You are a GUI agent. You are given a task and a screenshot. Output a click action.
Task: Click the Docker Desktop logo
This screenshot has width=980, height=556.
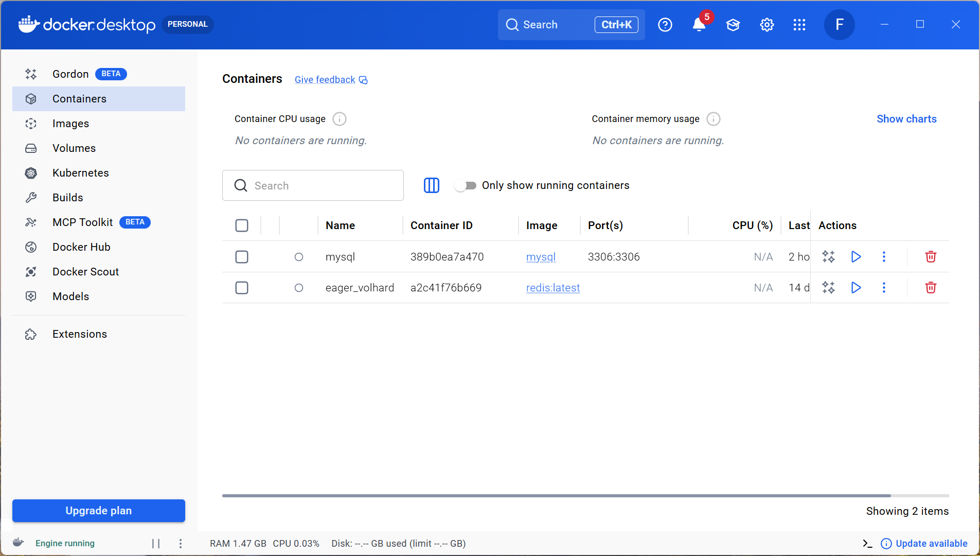(86, 24)
